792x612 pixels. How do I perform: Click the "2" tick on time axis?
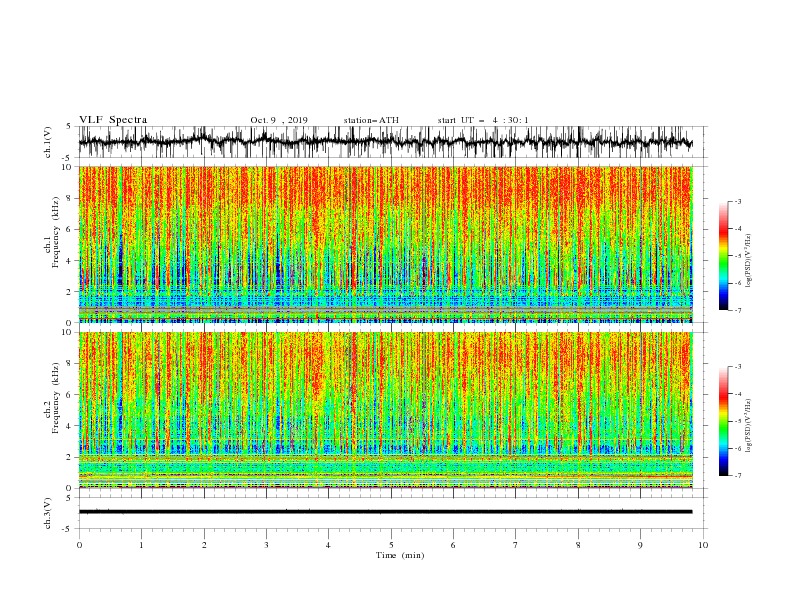204,545
